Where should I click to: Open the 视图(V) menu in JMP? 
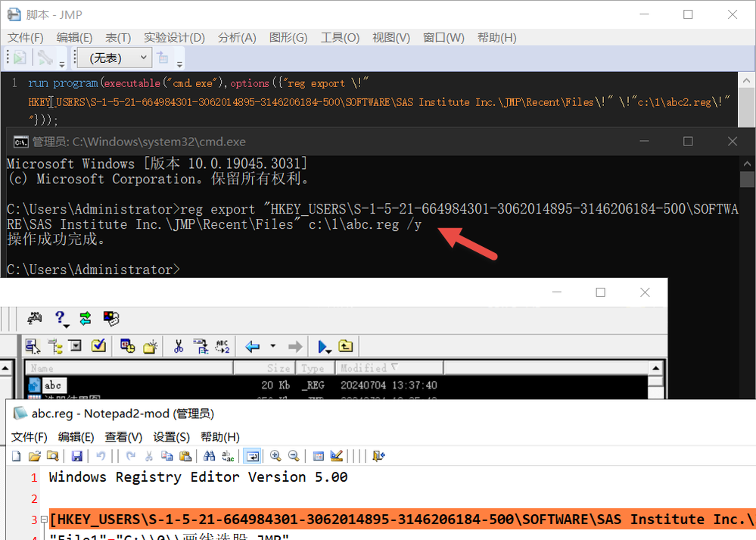(x=391, y=38)
